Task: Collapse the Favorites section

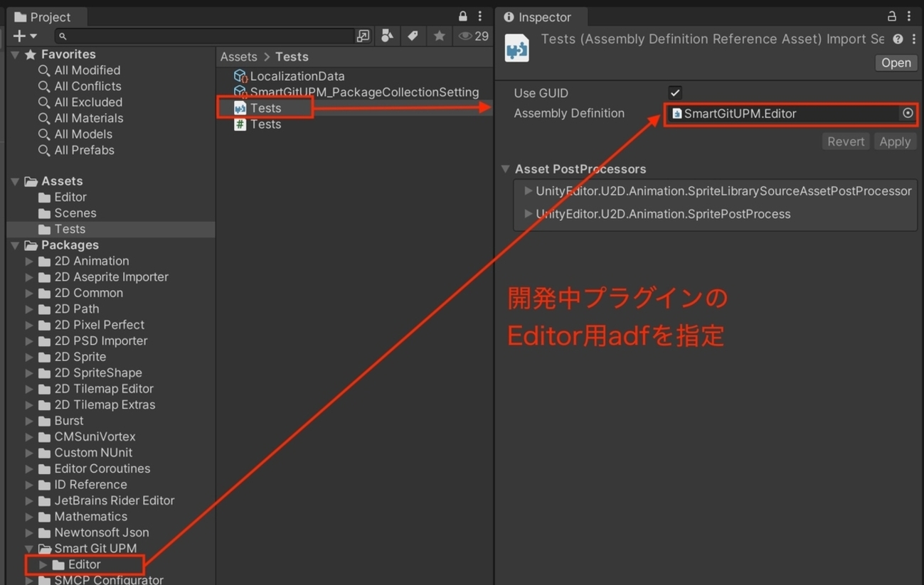Action: point(15,54)
